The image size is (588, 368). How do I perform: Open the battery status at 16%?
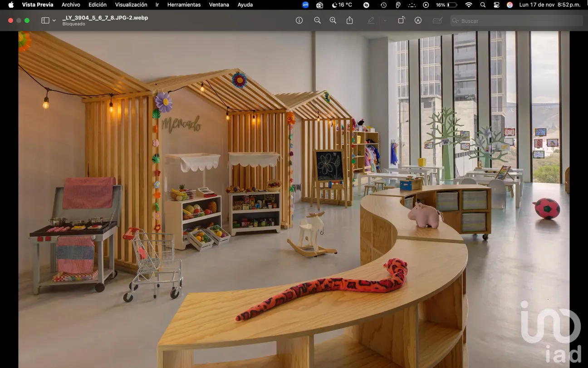coord(446,5)
